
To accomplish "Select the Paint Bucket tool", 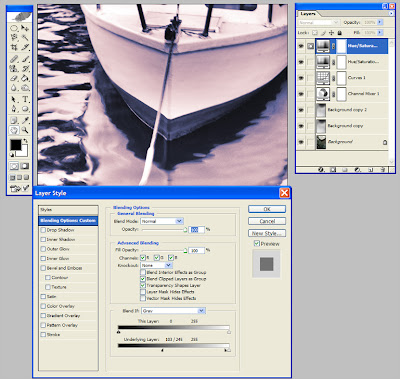I will tap(25, 78).
